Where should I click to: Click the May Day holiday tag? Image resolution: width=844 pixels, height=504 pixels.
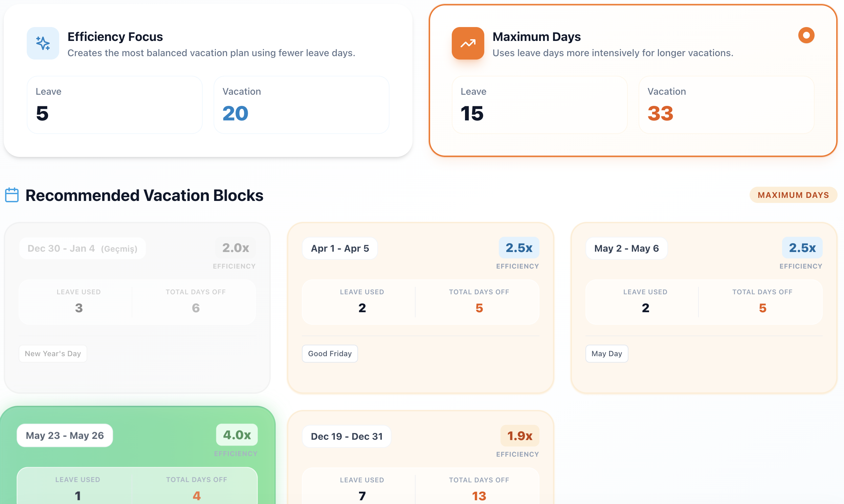pos(606,353)
